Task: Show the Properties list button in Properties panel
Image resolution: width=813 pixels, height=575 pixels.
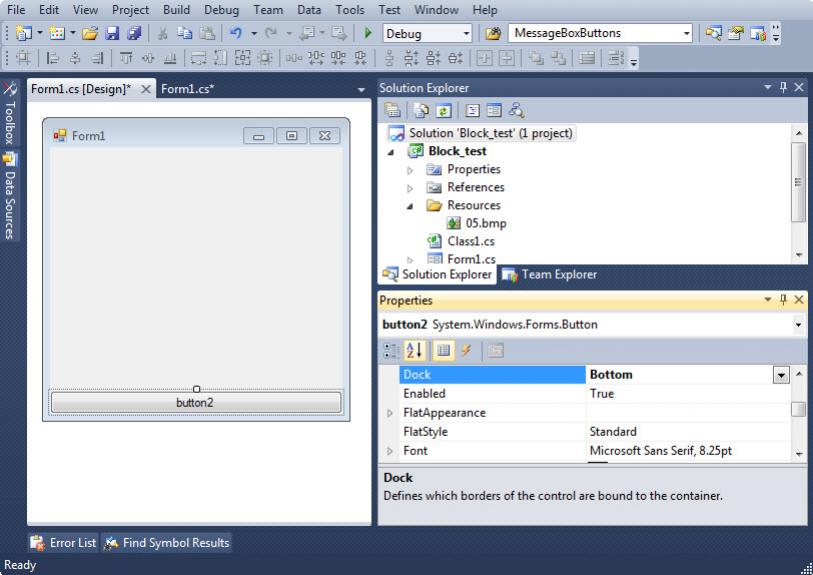Action: 443,350
